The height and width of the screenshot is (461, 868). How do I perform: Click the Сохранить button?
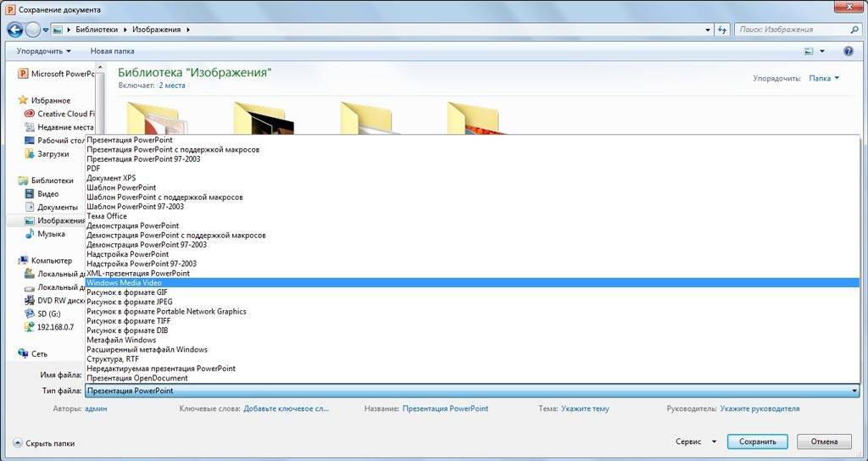pos(757,442)
